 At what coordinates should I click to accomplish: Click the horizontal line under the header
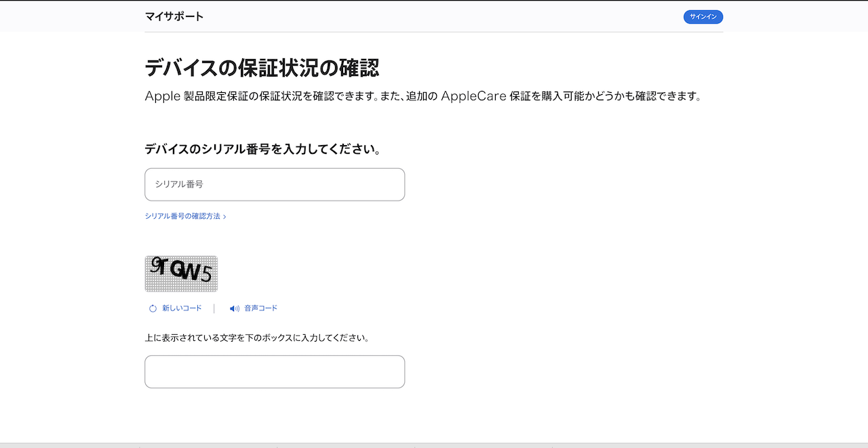(434, 32)
